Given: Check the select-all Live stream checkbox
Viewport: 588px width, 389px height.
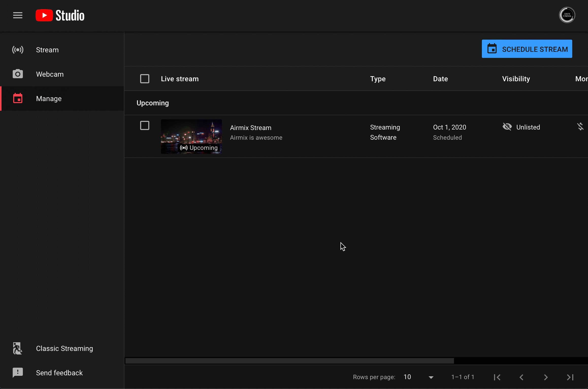Looking at the screenshot, I should 145,79.
